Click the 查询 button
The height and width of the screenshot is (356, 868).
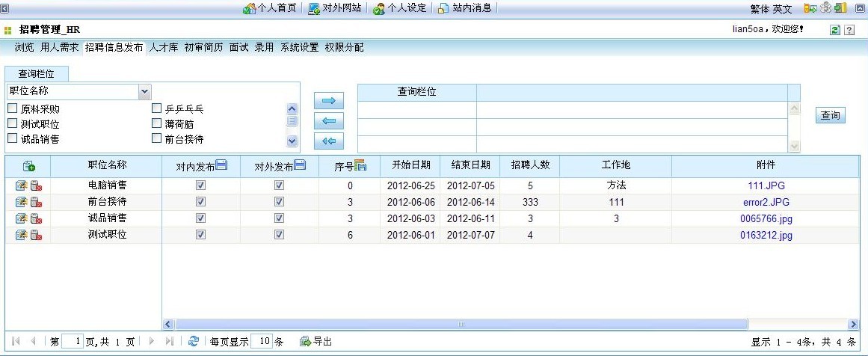click(830, 115)
